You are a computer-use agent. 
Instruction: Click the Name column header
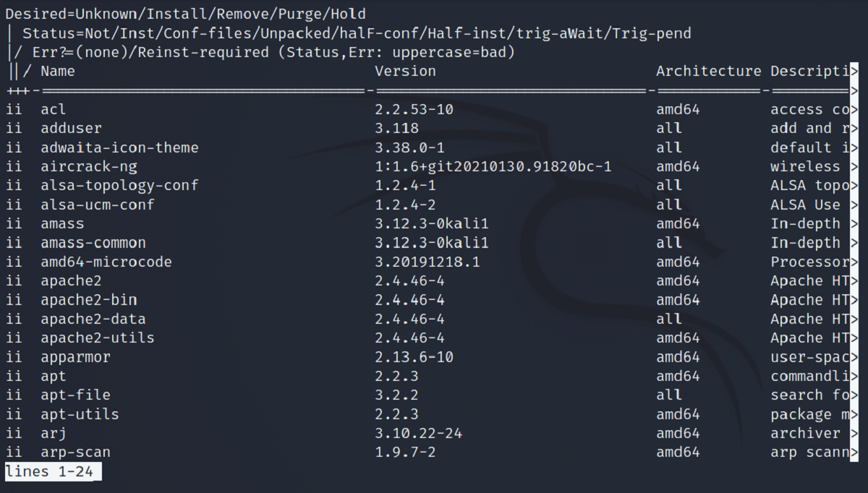[x=58, y=71]
